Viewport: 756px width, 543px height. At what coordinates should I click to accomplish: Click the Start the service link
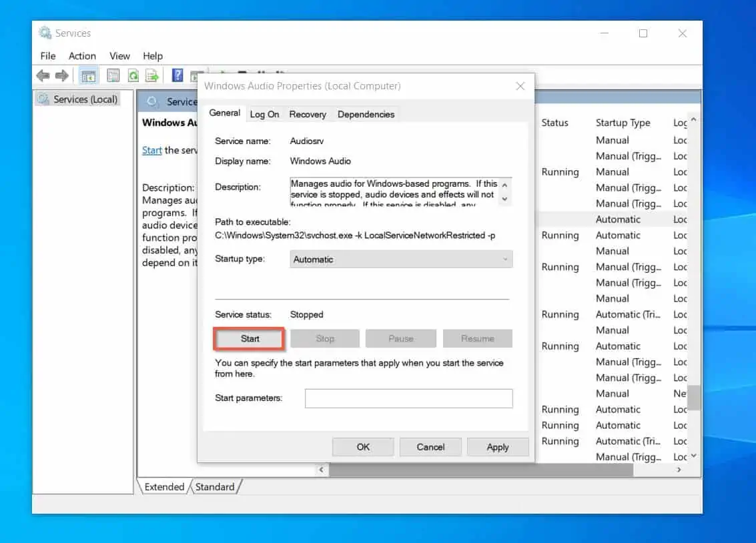[x=152, y=150]
